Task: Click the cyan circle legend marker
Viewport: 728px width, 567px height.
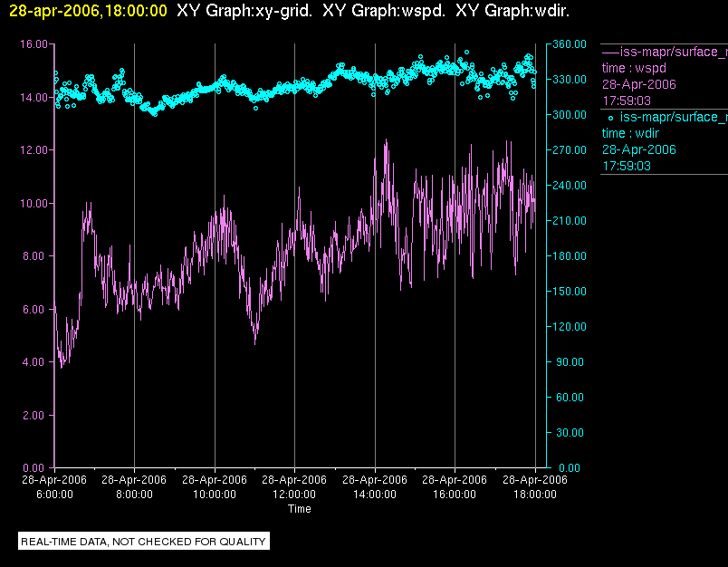Action: (x=610, y=119)
